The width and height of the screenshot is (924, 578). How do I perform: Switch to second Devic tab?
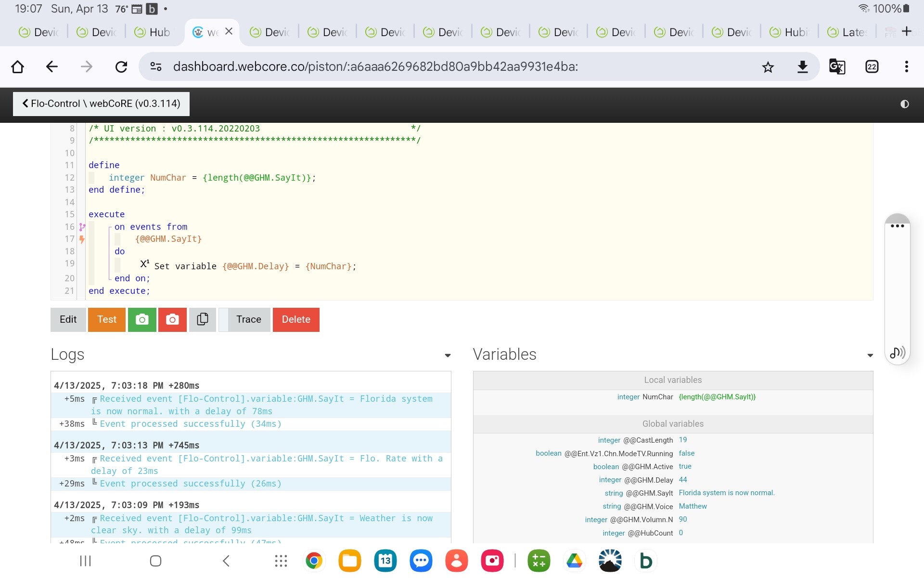coord(96,32)
